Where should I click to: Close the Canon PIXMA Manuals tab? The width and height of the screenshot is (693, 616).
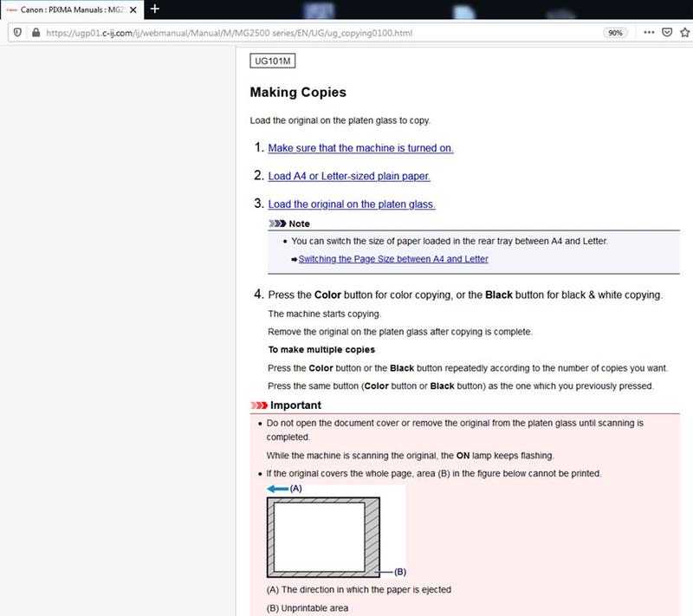click(x=133, y=10)
